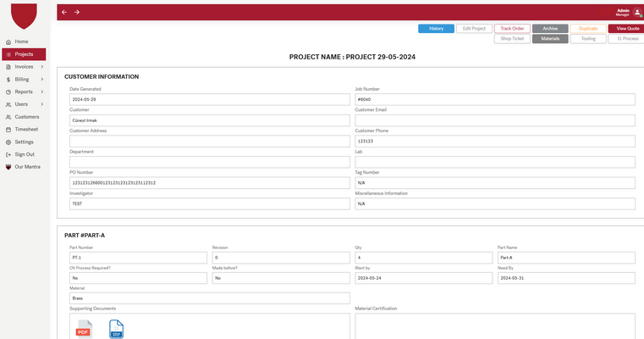This screenshot has width=644, height=339.
Task: Go back with the left arrow
Action: 64,13
